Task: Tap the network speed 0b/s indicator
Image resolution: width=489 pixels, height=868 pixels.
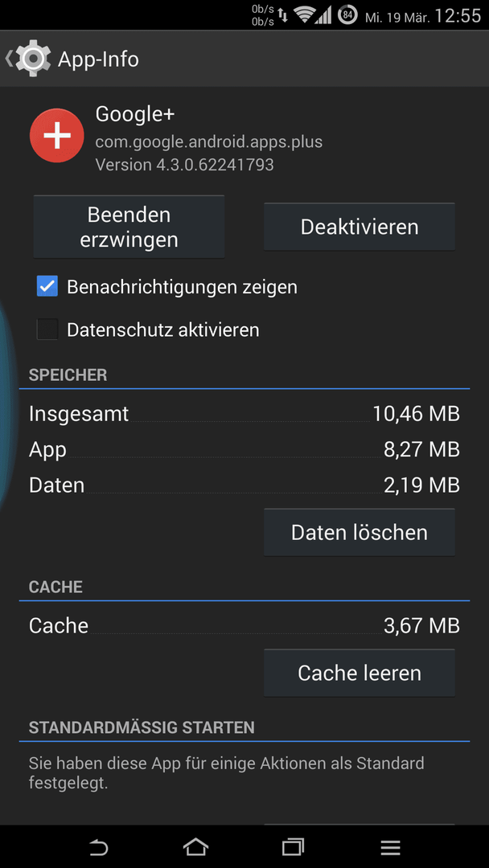Action: tap(263, 15)
